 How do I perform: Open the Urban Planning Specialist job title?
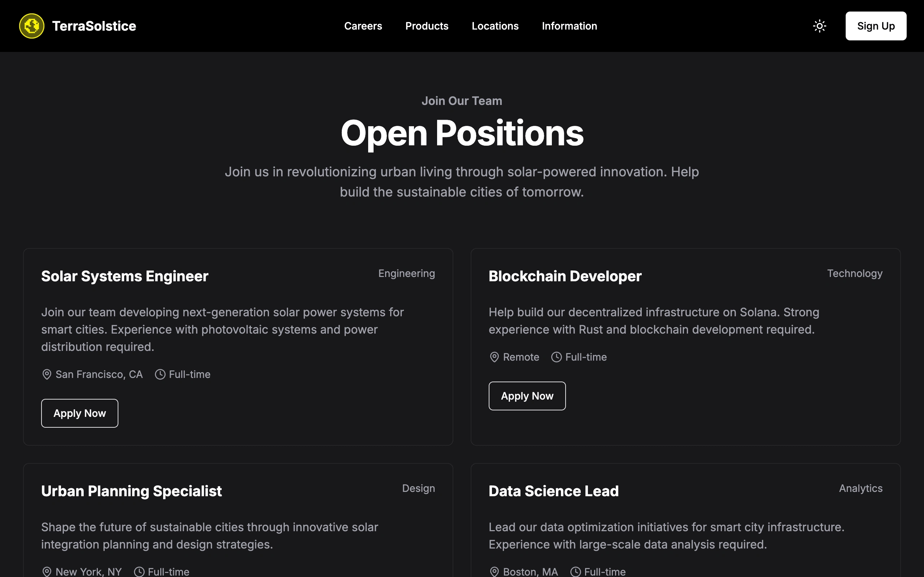click(x=131, y=491)
